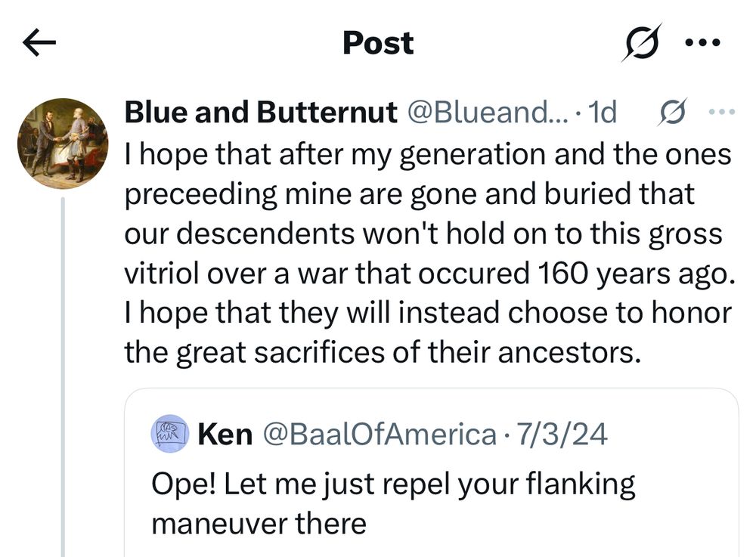The image size is (756, 557).
Task: Open the three-dot menu on the post
Action: tap(720, 111)
